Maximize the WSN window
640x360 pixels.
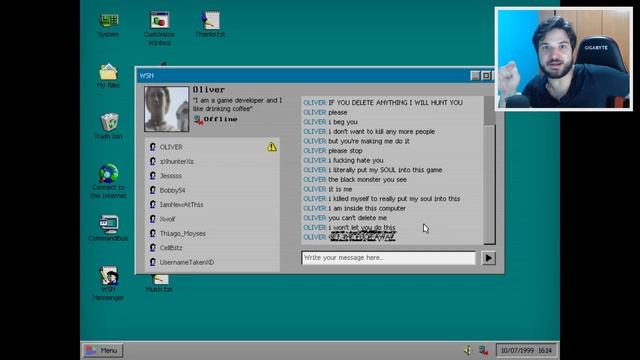click(x=486, y=76)
